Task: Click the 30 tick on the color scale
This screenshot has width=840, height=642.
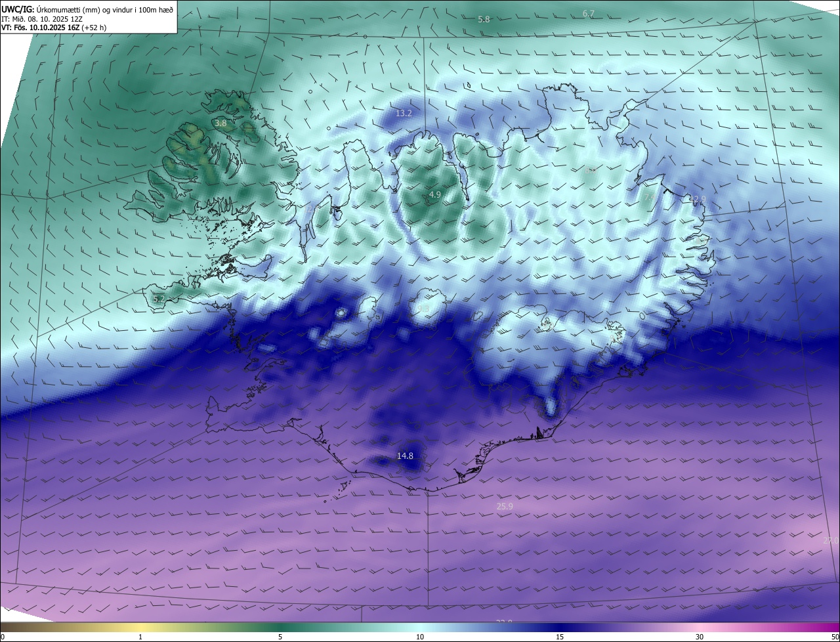Action: 700,637
